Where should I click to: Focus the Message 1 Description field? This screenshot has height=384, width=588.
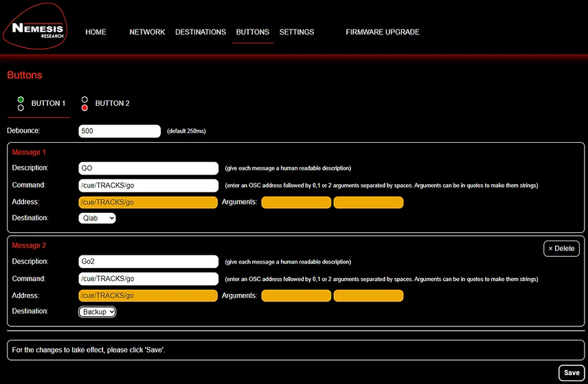click(x=148, y=168)
